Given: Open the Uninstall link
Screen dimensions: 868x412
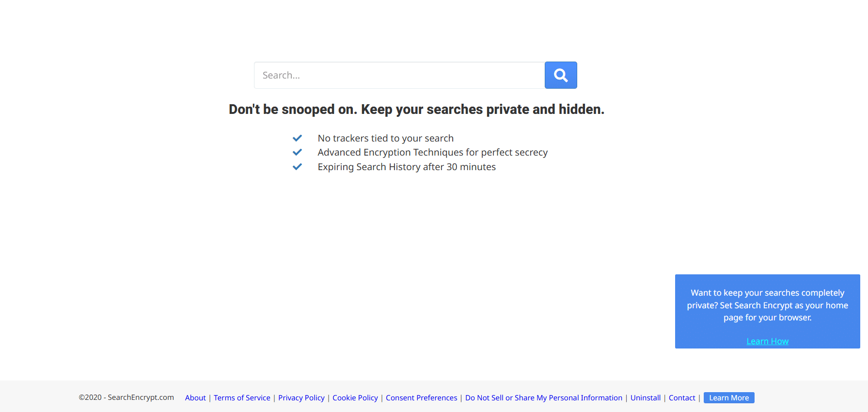Looking at the screenshot, I should pos(646,398).
